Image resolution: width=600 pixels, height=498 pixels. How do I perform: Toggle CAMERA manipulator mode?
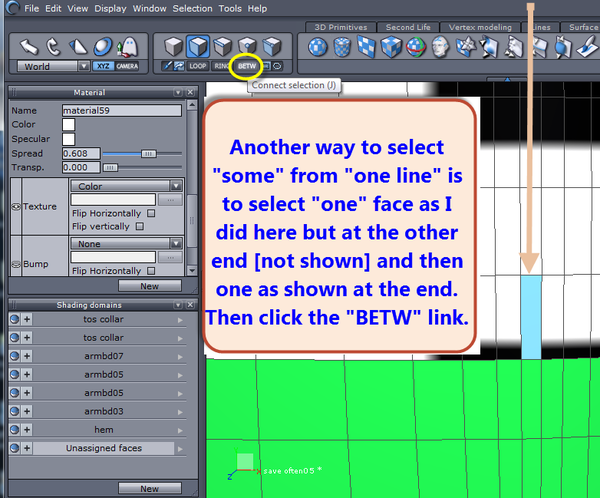[127, 66]
